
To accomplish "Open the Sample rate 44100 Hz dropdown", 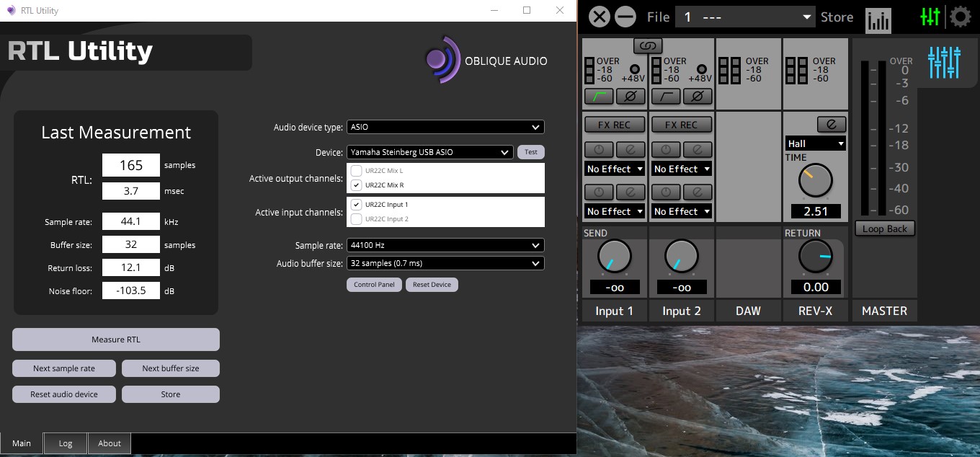I will click(x=445, y=245).
